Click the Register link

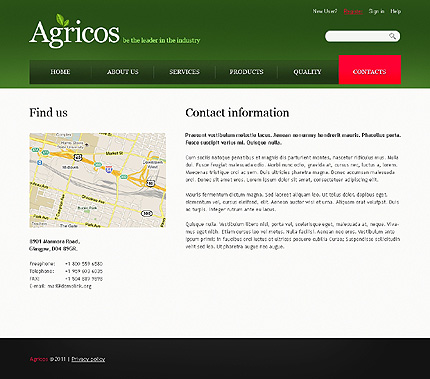(353, 11)
